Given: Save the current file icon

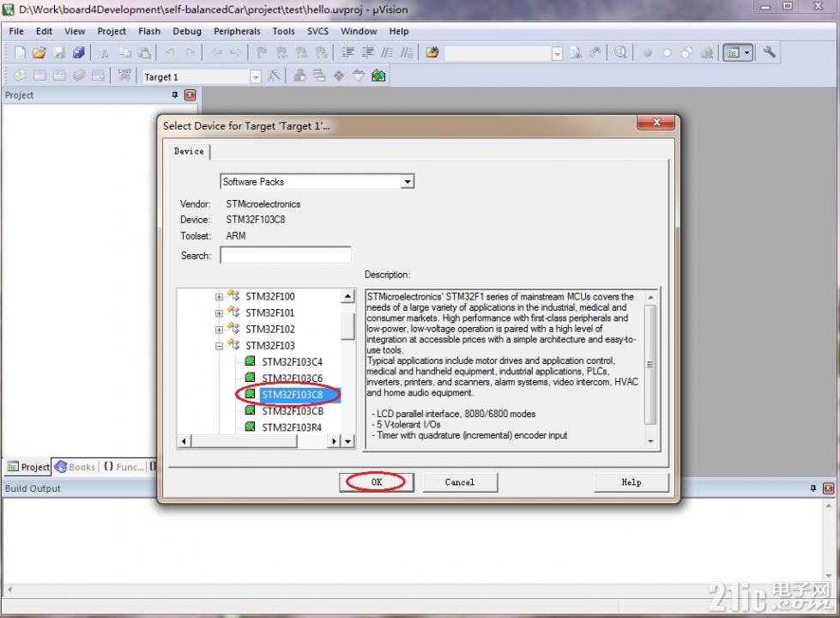Looking at the screenshot, I should (59, 52).
